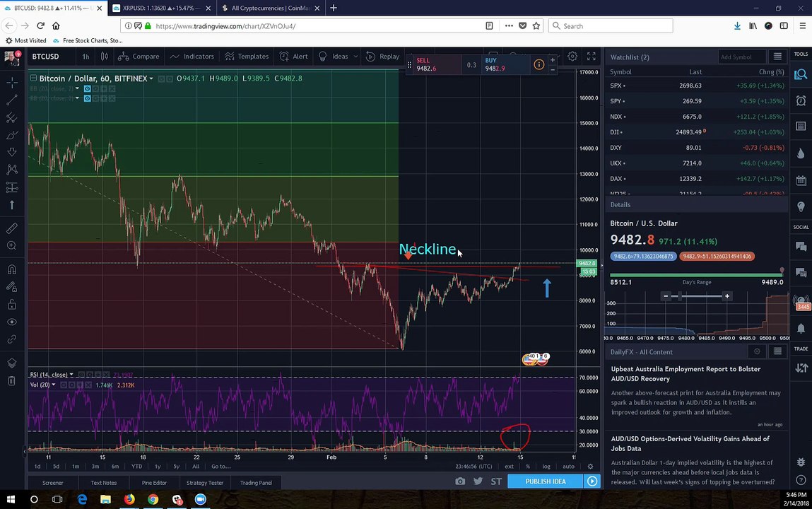Open the Text Notes tab
The height and width of the screenshot is (509, 812).
(x=104, y=483)
